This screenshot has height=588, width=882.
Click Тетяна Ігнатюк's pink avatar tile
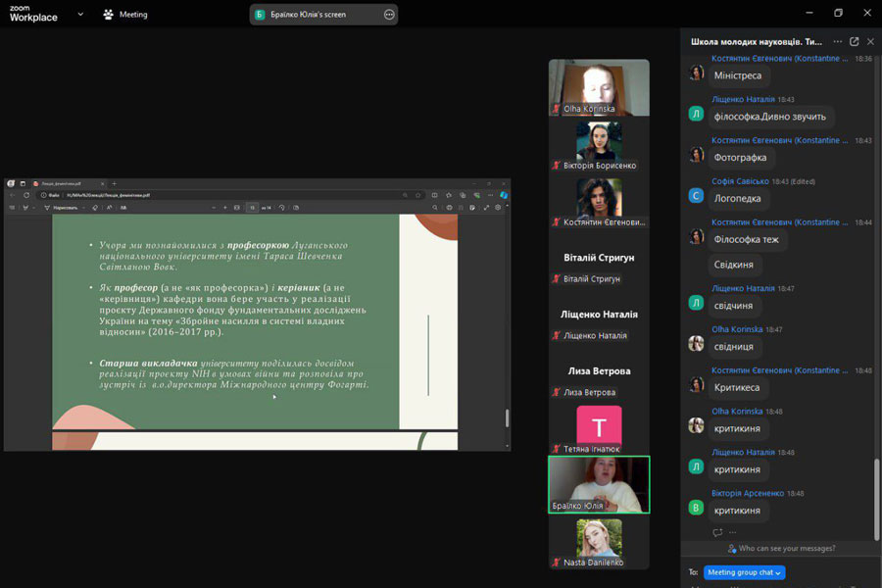click(x=599, y=426)
